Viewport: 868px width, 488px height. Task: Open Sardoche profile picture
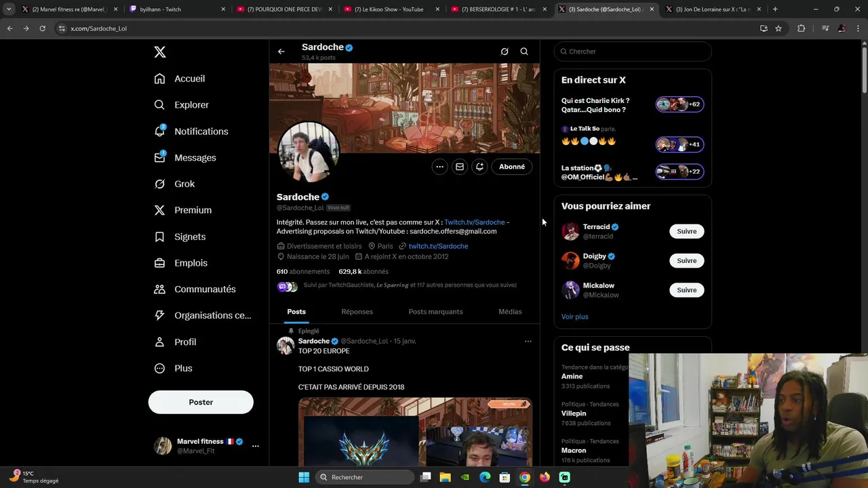coord(309,152)
